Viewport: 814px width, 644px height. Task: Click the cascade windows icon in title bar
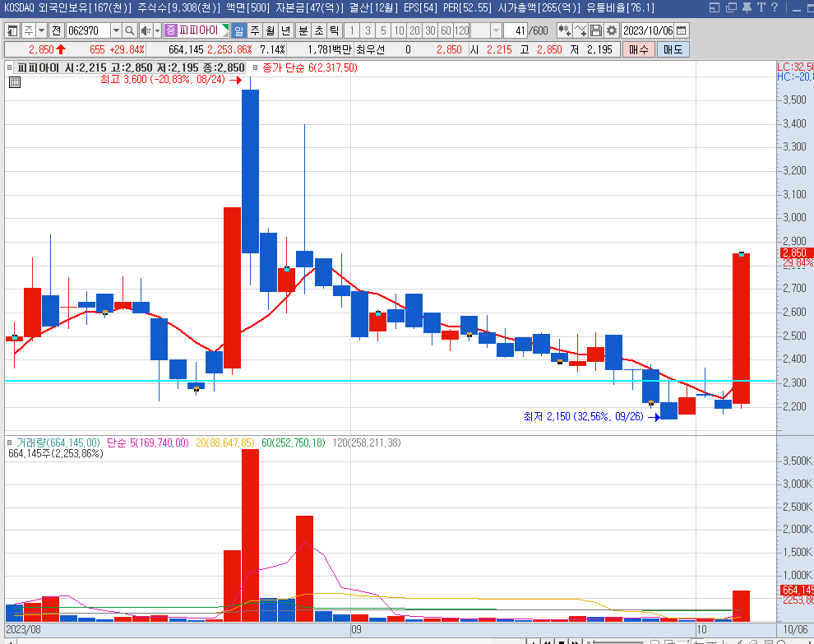[731, 7]
